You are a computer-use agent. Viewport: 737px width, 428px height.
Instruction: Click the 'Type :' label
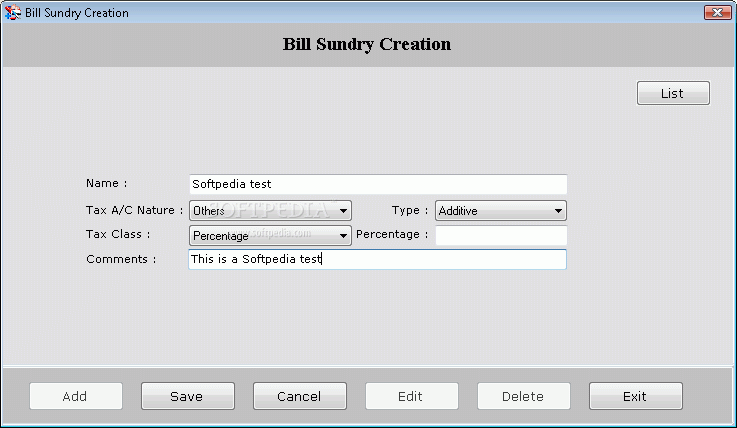410,210
